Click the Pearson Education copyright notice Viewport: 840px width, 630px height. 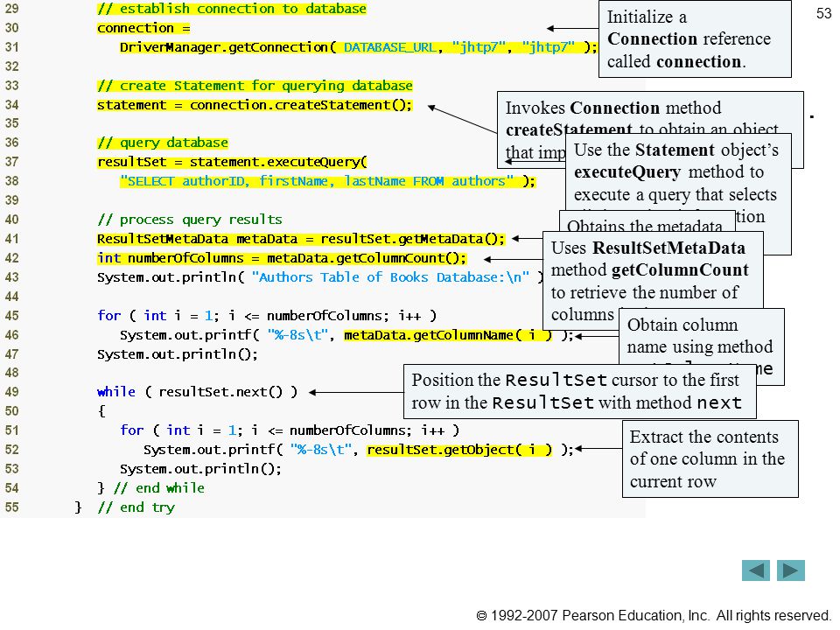654,615
